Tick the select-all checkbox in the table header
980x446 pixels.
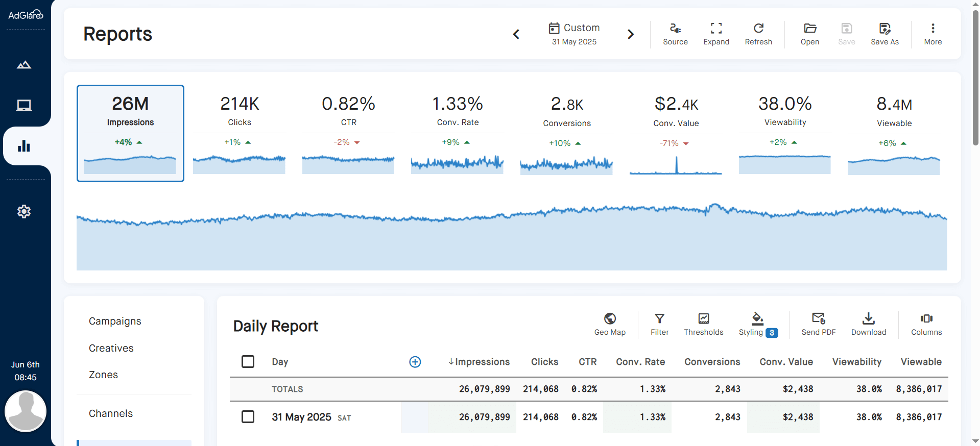click(x=248, y=362)
